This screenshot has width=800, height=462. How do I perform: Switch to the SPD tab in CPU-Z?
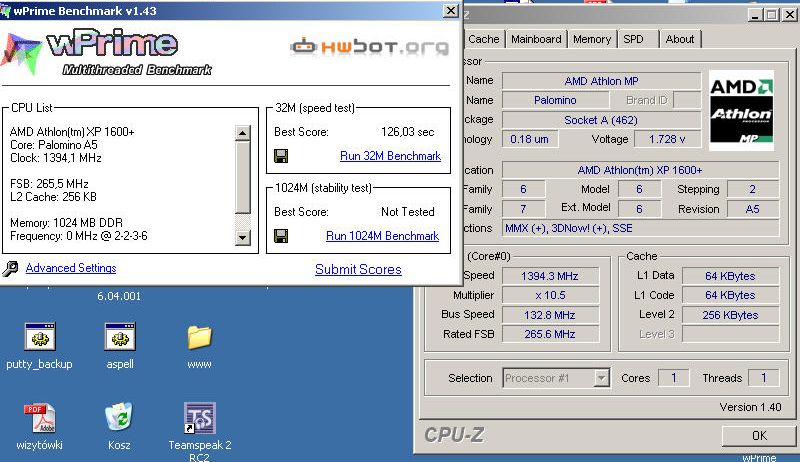[x=633, y=39]
